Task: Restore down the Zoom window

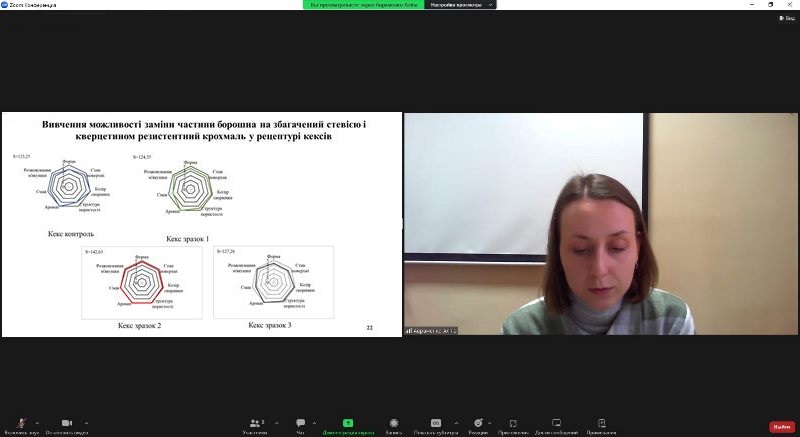Action: click(770, 5)
